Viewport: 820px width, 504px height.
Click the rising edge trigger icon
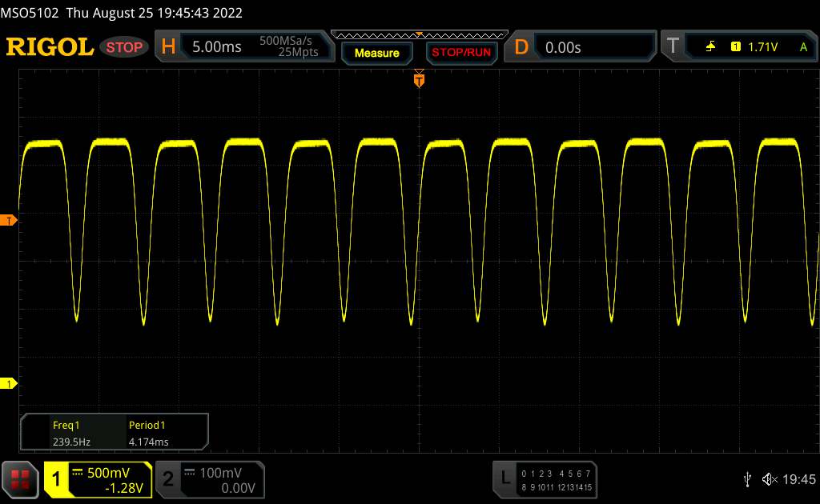point(710,47)
